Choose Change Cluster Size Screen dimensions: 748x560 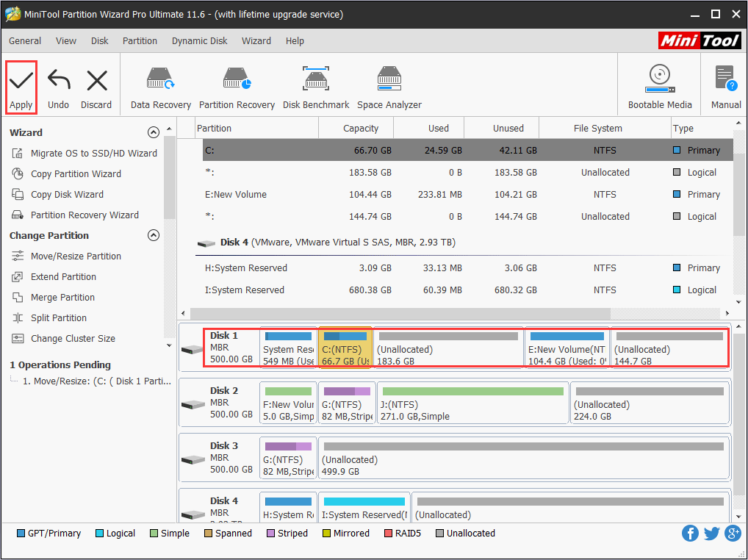pyautogui.click(x=63, y=338)
